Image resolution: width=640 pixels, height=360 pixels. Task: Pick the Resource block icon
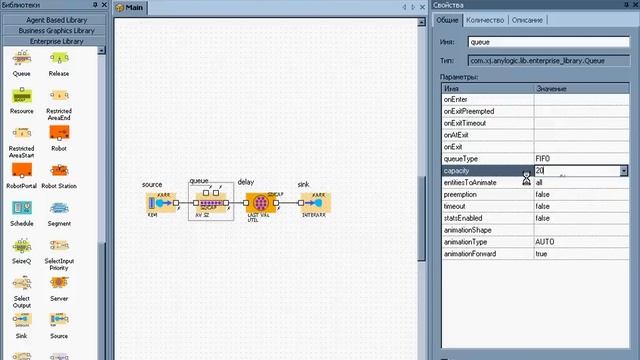[22, 96]
